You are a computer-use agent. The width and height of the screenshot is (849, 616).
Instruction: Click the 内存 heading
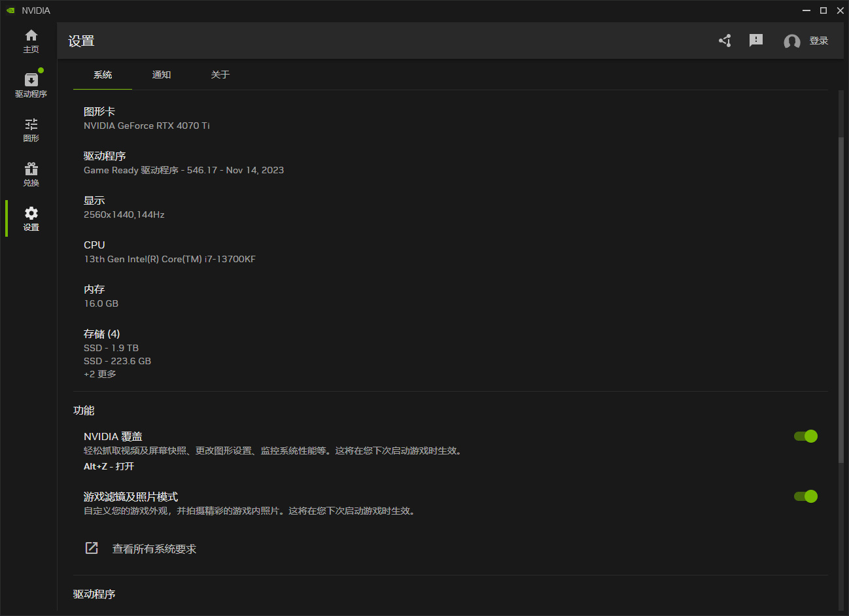coord(94,290)
